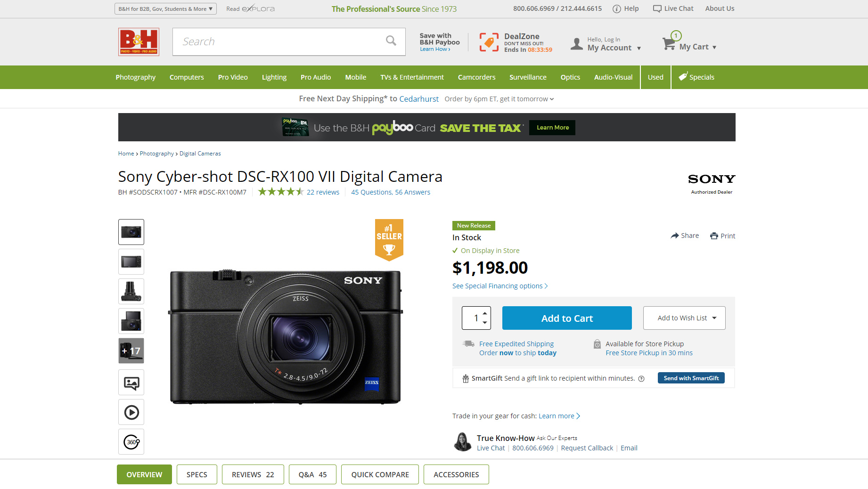The image size is (868, 489).
Task: Open the Photography menu
Action: [136, 77]
